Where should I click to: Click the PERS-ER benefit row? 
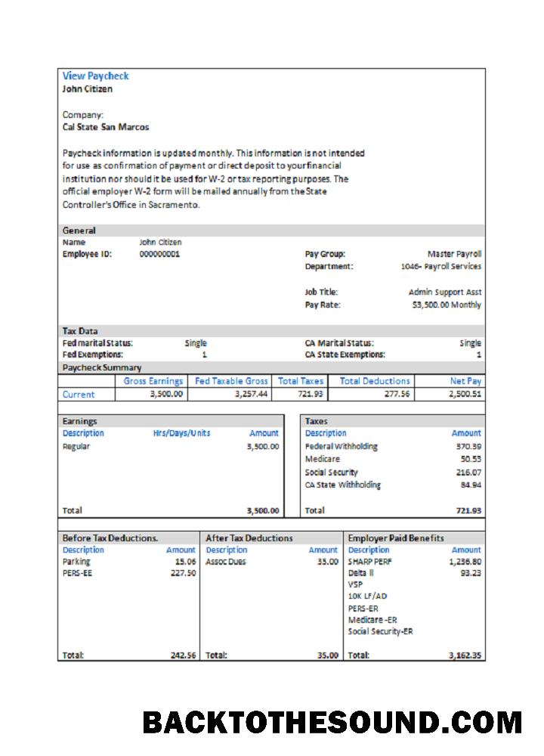tap(363, 609)
